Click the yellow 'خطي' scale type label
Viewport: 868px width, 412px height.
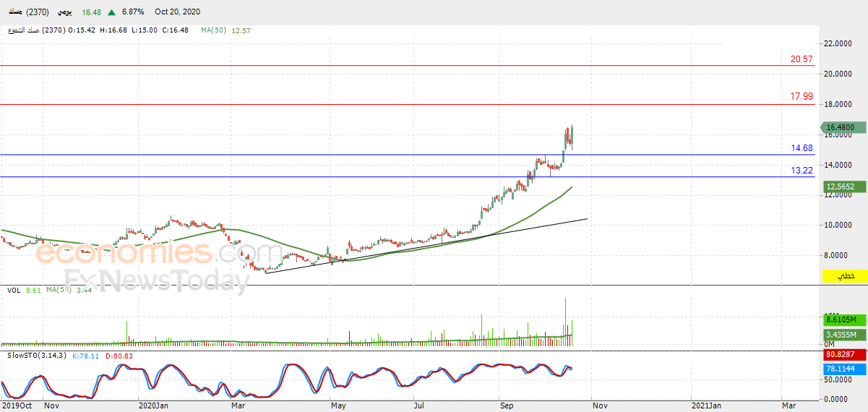844,276
